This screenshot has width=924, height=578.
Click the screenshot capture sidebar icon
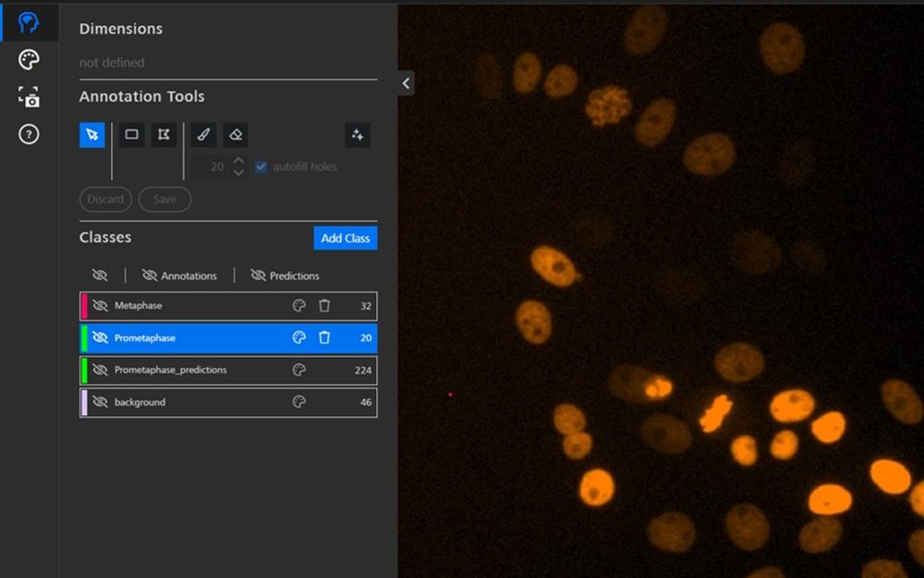[x=29, y=97]
